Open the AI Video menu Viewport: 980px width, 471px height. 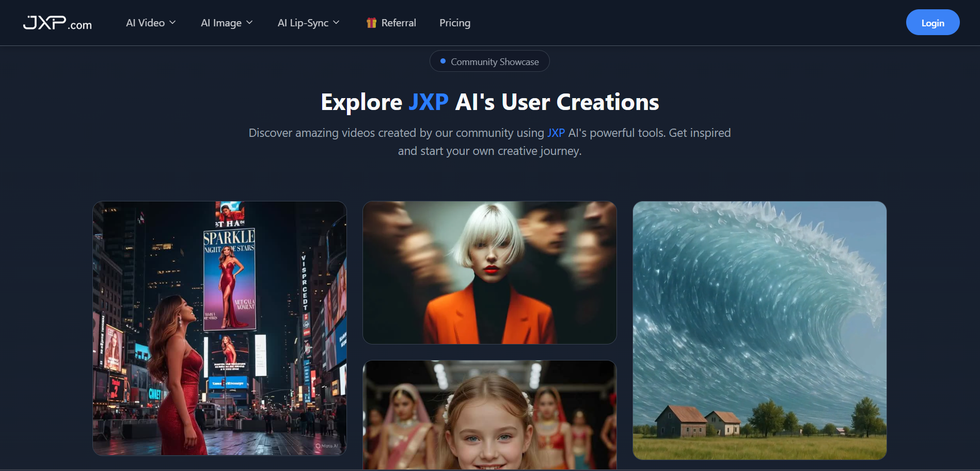[151, 23]
